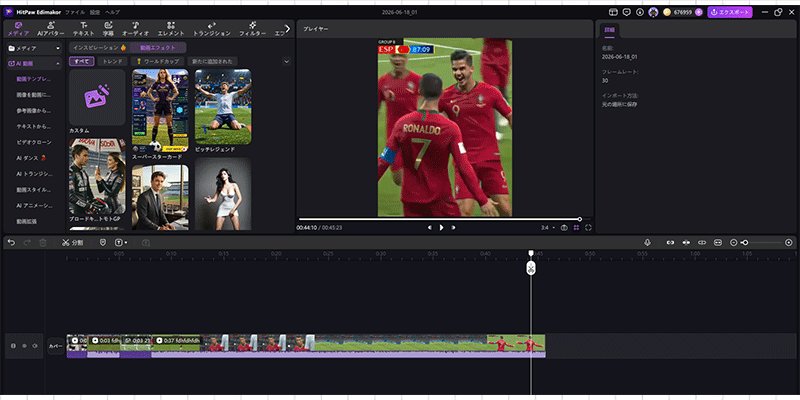Click the purple grid icon in player
The image size is (800, 400).
coord(577,228)
